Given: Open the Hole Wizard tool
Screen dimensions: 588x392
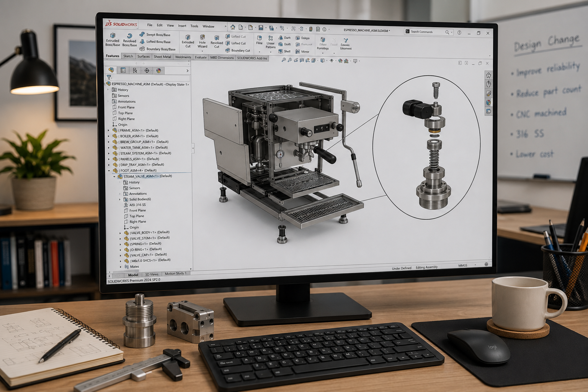Looking at the screenshot, I should (202, 41).
